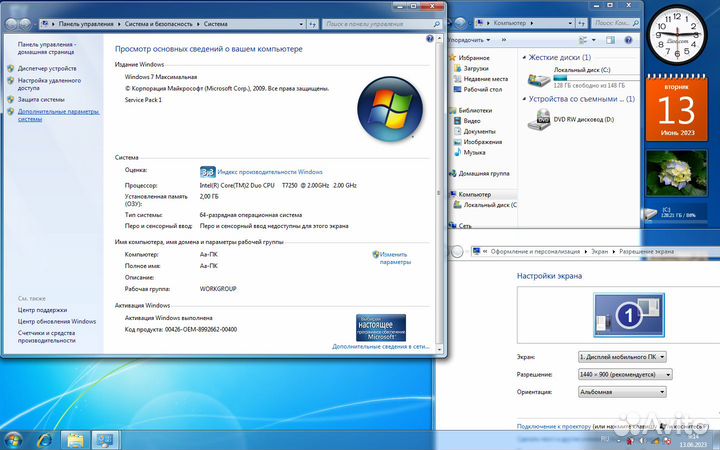Open Performance tools and information link

pyautogui.click(x=46, y=337)
